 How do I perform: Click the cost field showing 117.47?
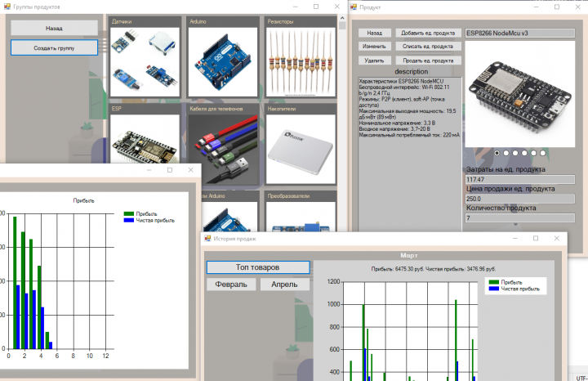coord(519,179)
